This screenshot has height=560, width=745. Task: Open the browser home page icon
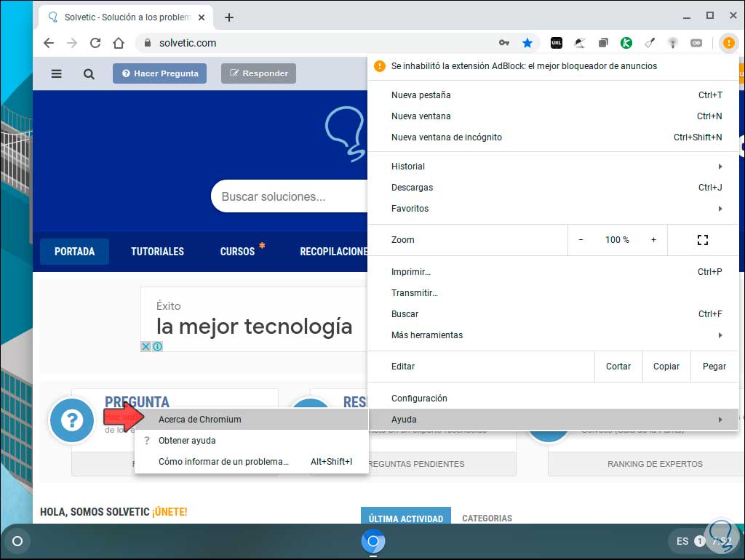[119, 43]
